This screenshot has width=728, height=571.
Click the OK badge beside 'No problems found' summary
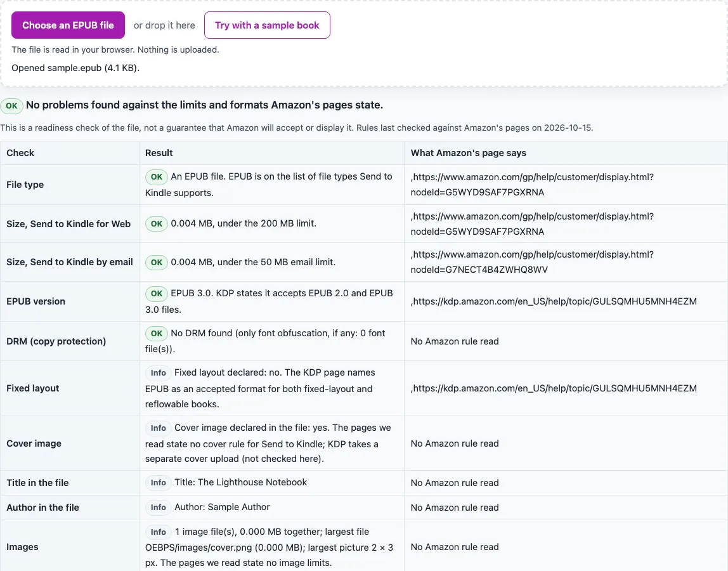coord(11,105)
